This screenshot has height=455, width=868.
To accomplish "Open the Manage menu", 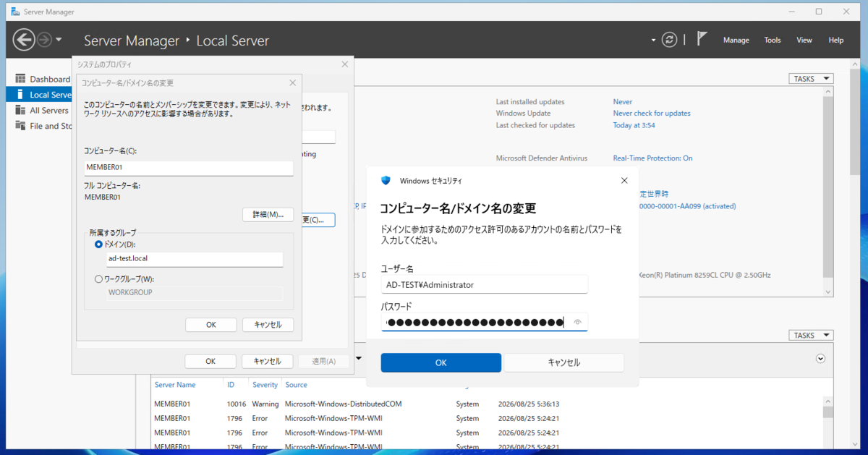I will [x=736, y=40].
